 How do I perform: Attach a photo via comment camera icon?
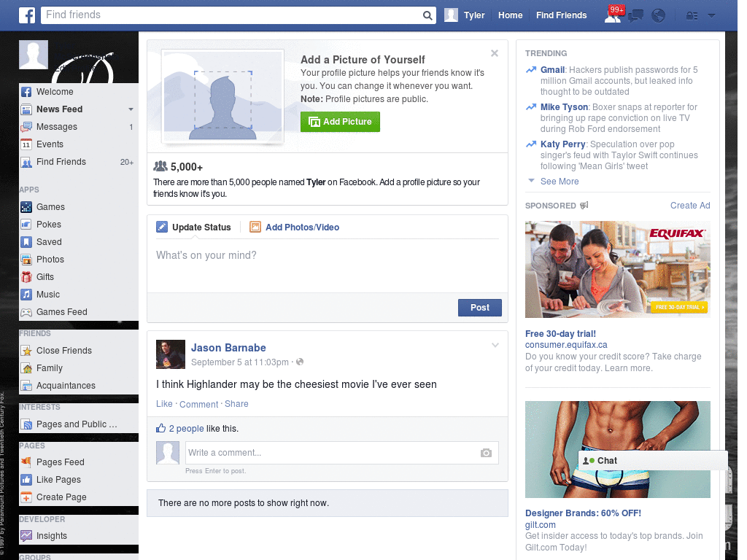486,453
